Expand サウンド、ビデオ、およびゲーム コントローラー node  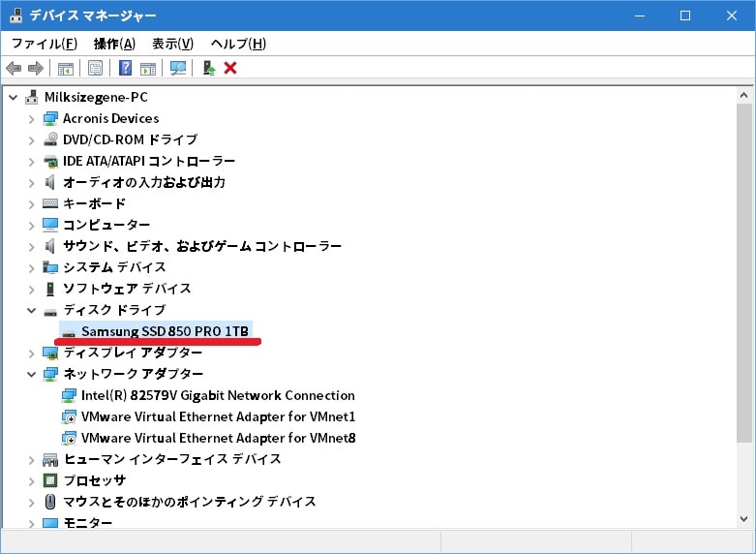(x=31, y=247)
